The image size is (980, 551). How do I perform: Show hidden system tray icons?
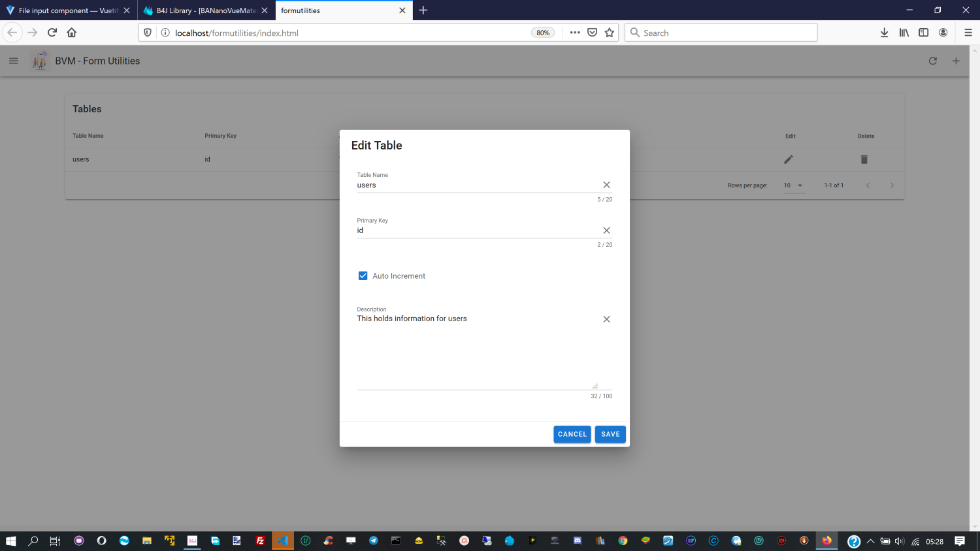click(870, 541)
